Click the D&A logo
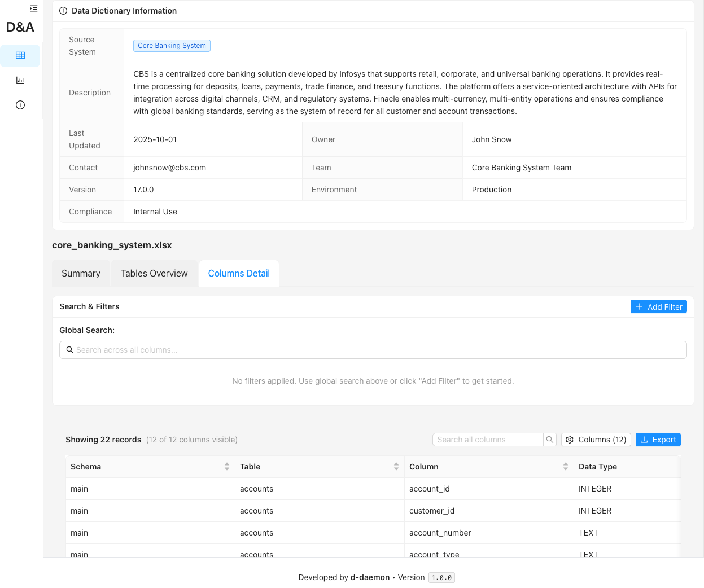 tap(20, 27)
